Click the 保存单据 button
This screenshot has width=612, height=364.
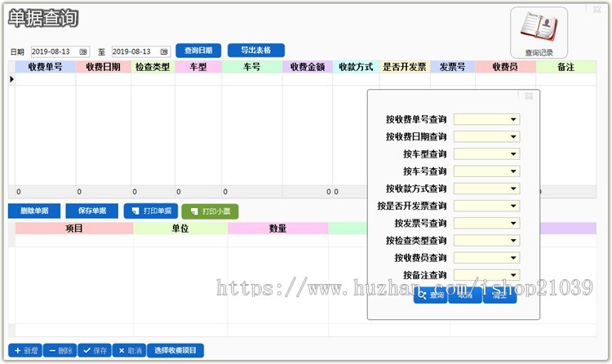(x=91, y=211)
